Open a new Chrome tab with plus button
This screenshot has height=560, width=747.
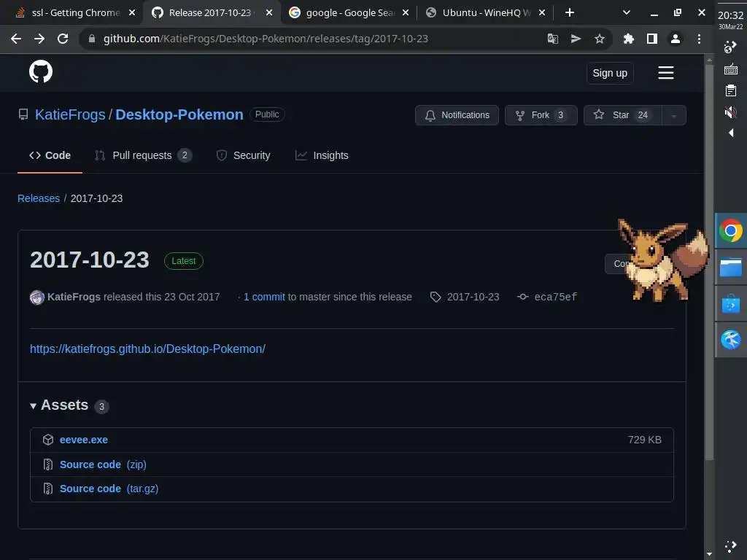point(569,12)
